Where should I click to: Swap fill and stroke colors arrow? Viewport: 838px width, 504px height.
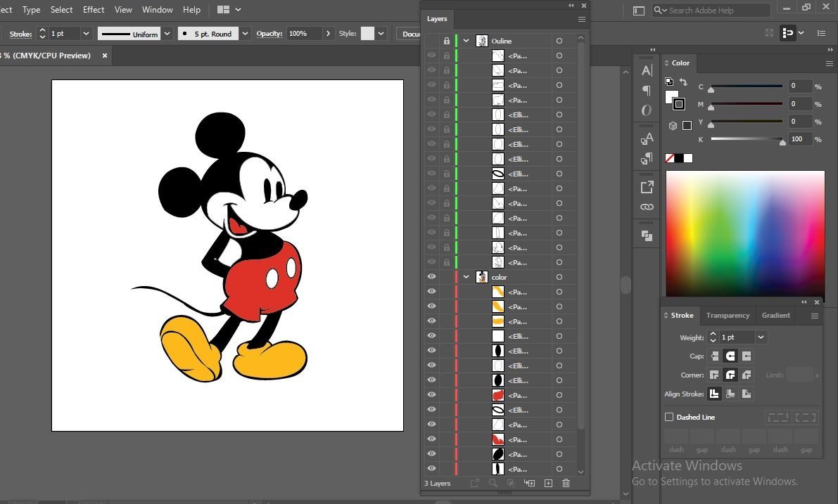pos(683,82)
